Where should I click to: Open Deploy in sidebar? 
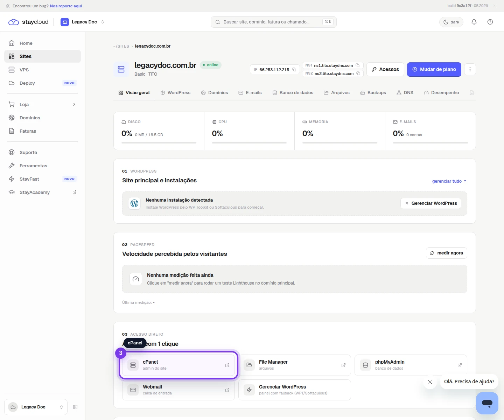tap(42, 83)
